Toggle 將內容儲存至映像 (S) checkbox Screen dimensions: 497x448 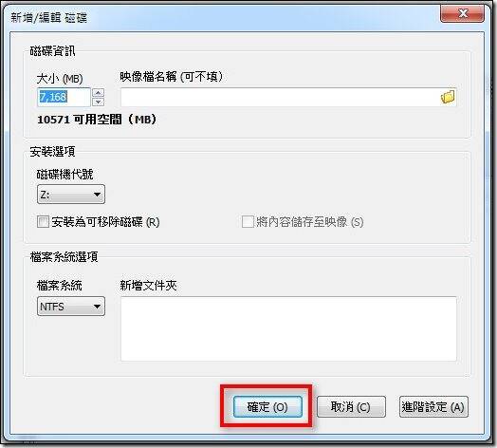coord(248,222)
